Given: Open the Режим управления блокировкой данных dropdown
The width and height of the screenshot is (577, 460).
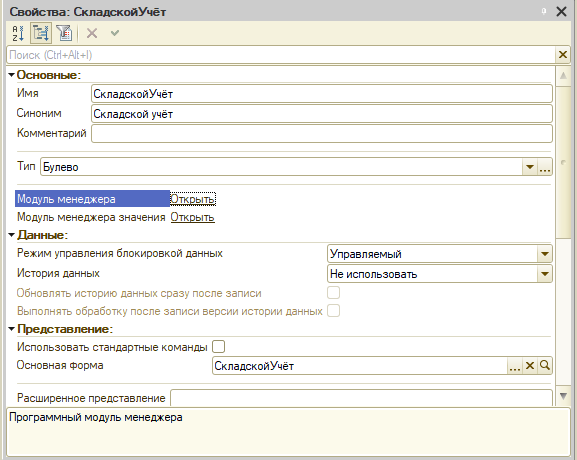Looking at the screenshot, I should point(545,254).
